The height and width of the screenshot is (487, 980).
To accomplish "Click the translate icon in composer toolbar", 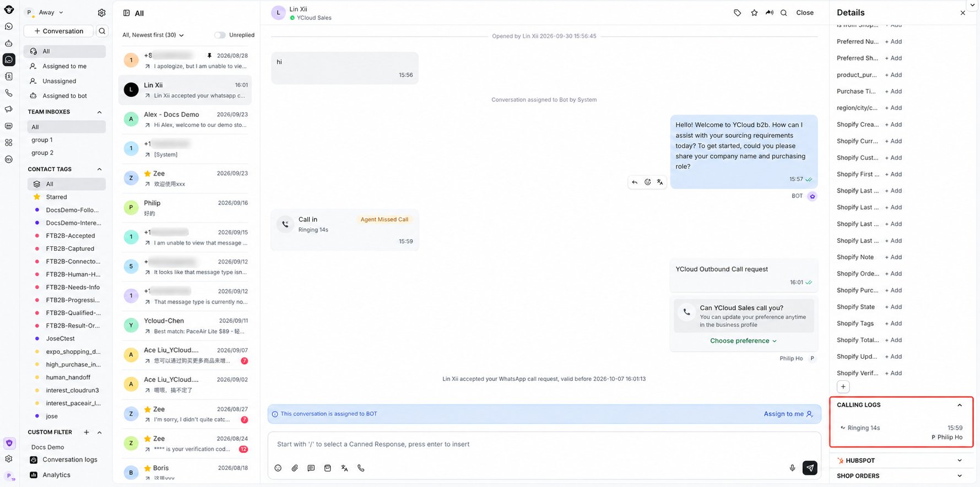I will (x=344, y=468).
